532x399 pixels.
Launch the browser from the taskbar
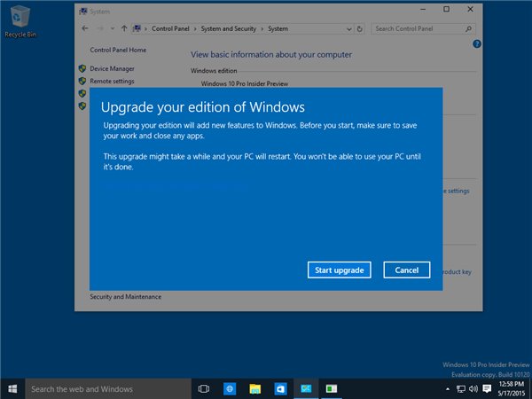pyautogui.click(x=229, y=388)
